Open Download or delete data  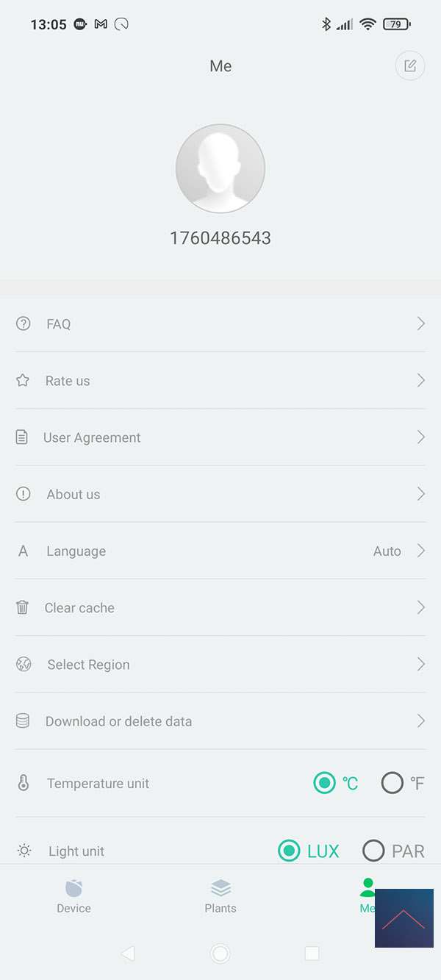click(118, 721)
